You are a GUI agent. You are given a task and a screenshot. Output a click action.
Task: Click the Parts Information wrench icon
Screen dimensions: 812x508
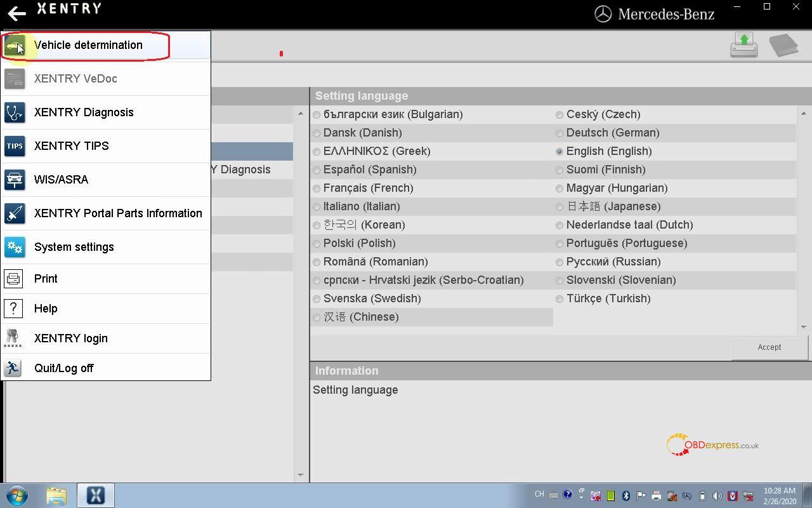tap(15, 213)
